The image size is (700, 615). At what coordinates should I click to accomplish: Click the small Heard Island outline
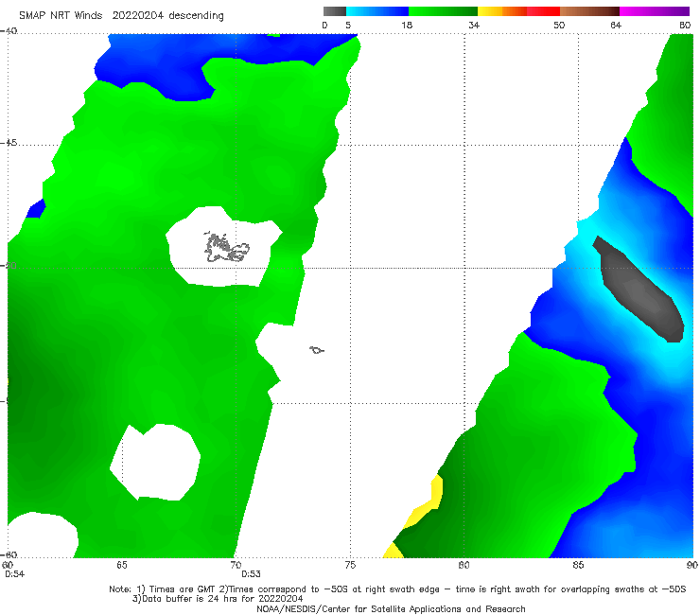[x=317, y=350]
